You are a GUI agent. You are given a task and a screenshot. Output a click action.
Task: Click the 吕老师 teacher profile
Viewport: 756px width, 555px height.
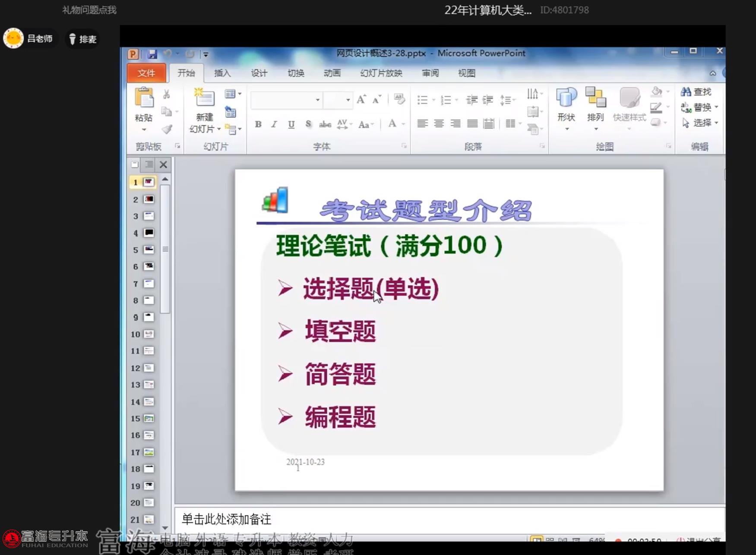click(x=28, y=38)
